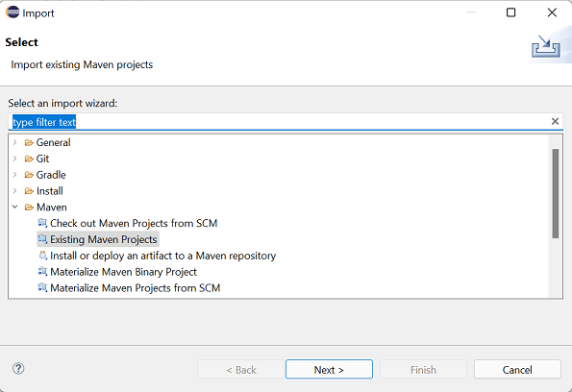Click the Gradle folder icon
This screenshot has height=392, width=572.
tap(29, 175)
